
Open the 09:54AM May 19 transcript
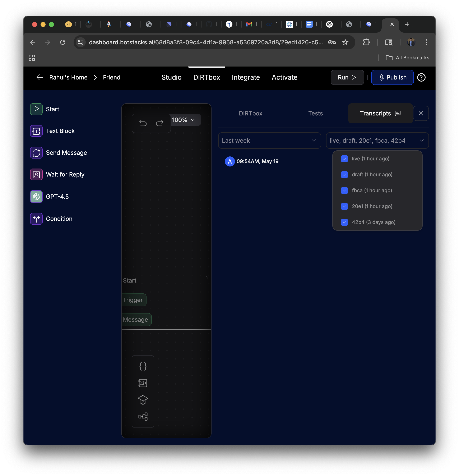coord(258,161)
